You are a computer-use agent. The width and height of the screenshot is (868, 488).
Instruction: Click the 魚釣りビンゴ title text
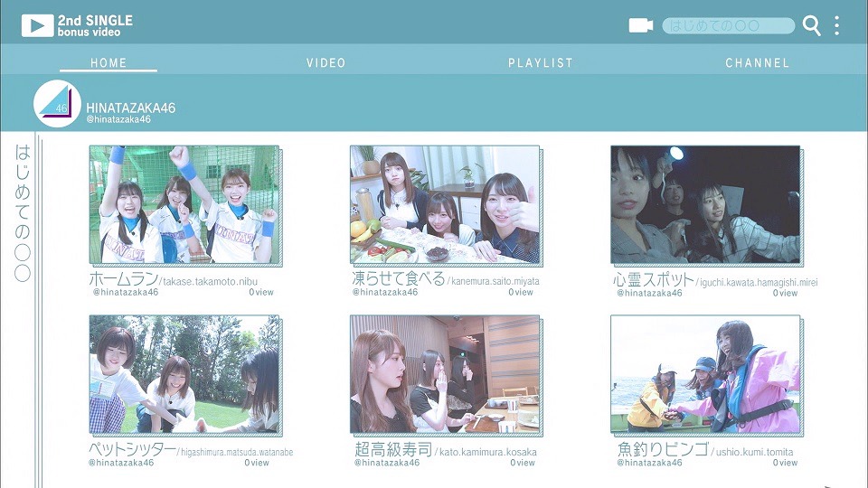pyautogui.click(x=661, y=449)
